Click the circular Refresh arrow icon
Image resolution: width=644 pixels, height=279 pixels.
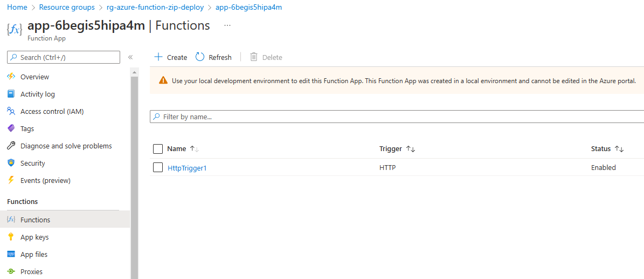tap(200, 57)
